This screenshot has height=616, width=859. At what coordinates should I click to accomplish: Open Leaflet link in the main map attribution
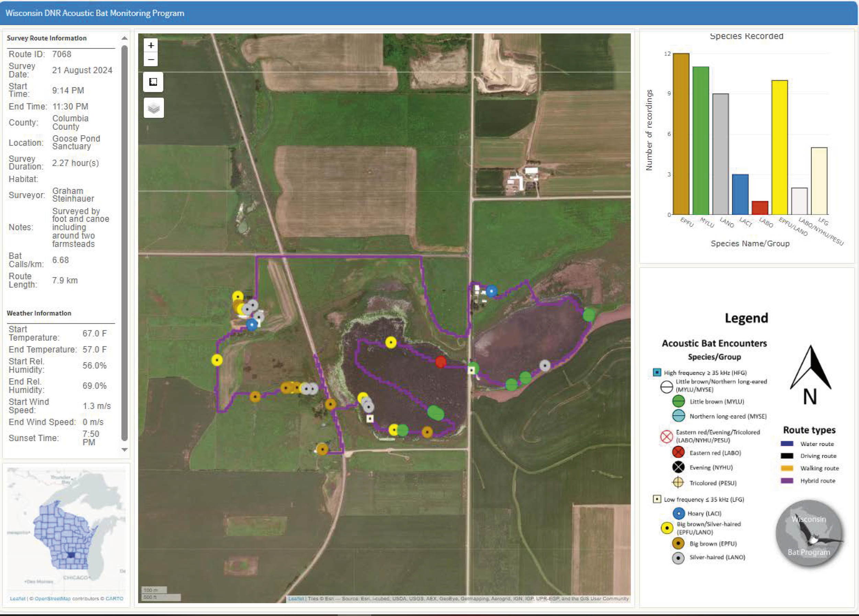click(296, 598)
